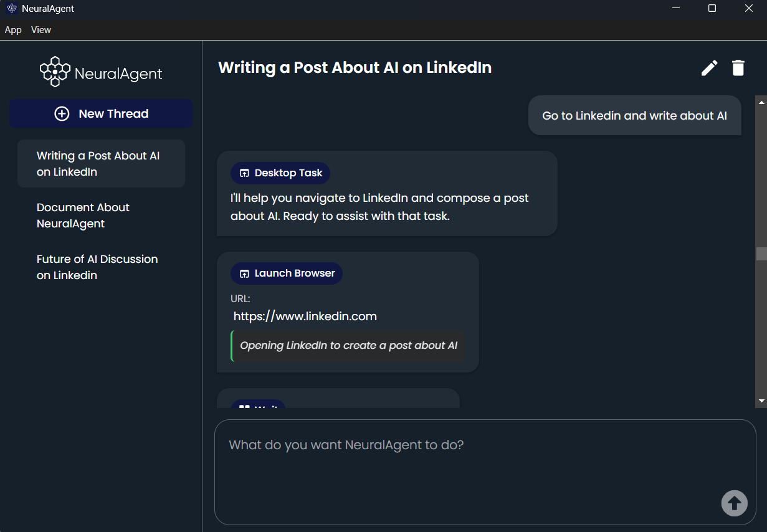Click Opening LinkedIn to create a post note
The width and height of the screenshot is (767, 532).
[348, 346]
